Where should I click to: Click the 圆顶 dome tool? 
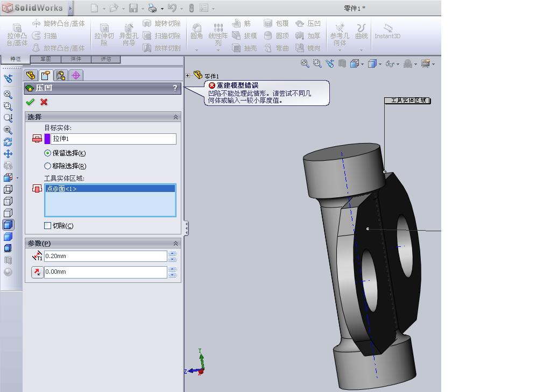tap(276, 35)
